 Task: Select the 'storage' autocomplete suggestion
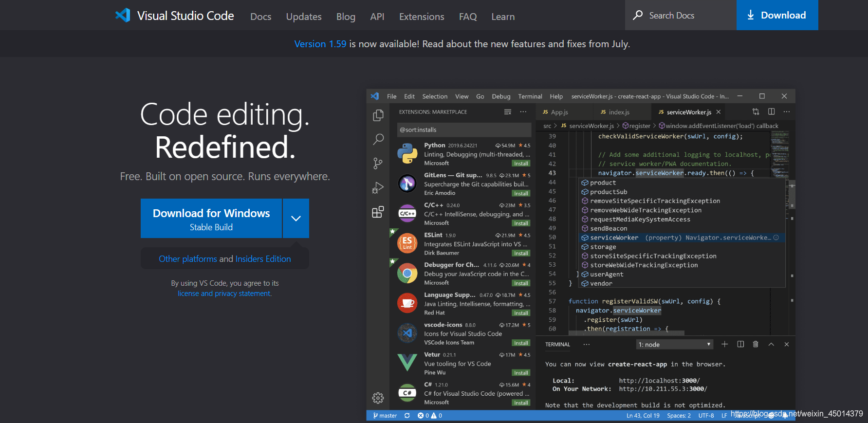(682, 247)
